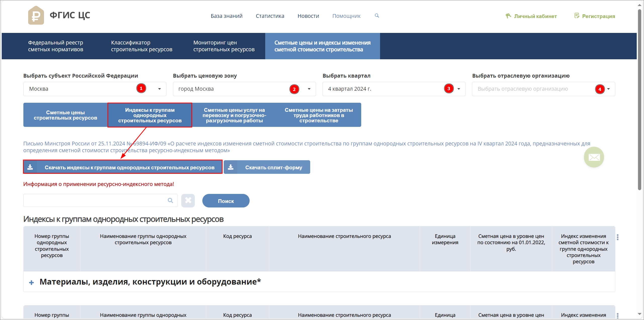The image size is (644, 320).
Task: Go to Классификатор строительных ресурсов
Action: [142, 46]
